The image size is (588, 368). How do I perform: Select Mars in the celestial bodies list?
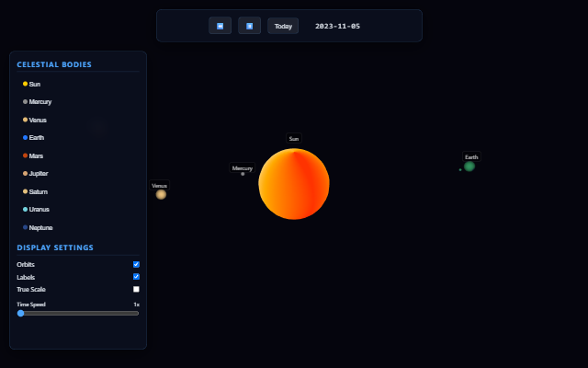click(78, 155)
